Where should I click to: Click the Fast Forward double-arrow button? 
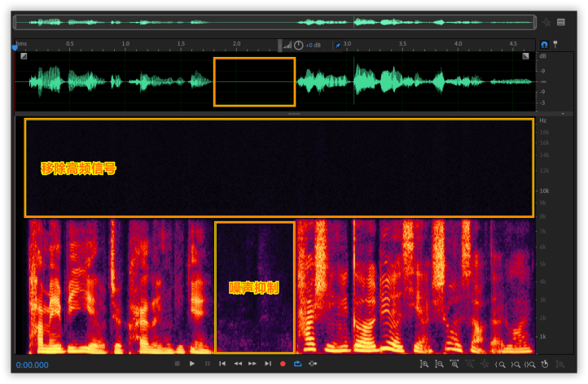[252, 364]
